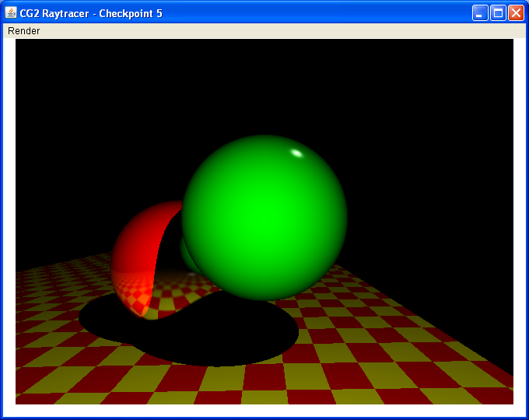
Task: Click the center of the large green sphere
Action: point(264,218)
